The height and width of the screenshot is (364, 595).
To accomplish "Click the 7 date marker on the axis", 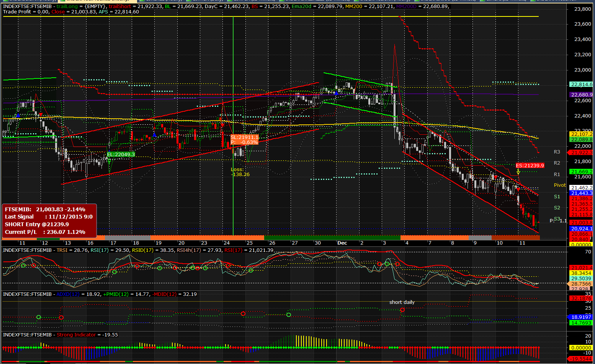I will (430, 243).
